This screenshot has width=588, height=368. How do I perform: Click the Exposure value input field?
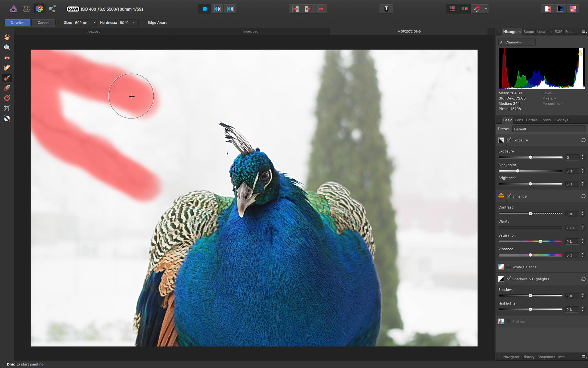point(572,157)
